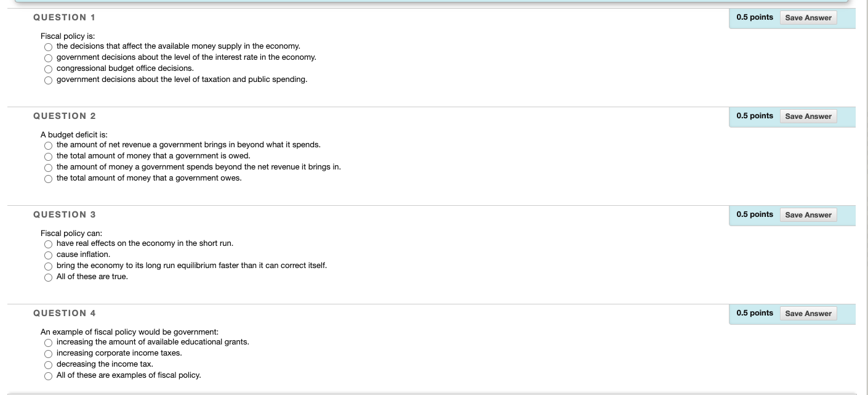Screen dimensions: 868x395
Task: Click '0.5 points' label of Question 2
Action: pyautogui.click(x=755, y=116)
